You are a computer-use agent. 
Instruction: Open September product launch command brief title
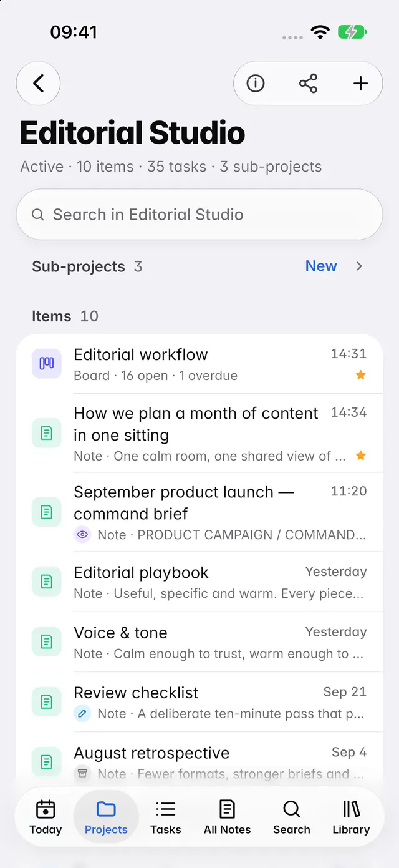point(184,503)
